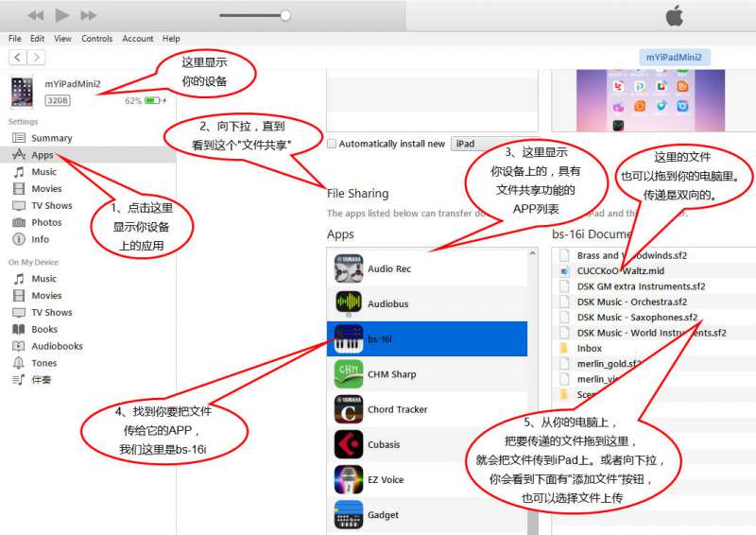Click TV Shows icon under On My Device
756x535 pixels.
click(x=19, y=312)
